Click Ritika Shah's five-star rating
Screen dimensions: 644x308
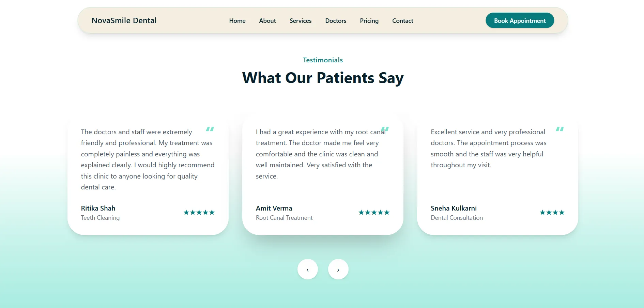coord(199,213)
